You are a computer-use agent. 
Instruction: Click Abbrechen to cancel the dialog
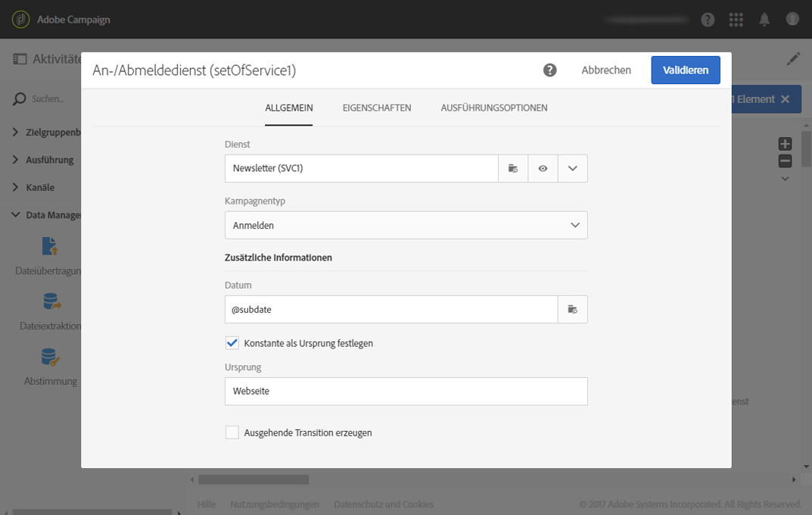[x=606, y=70]
